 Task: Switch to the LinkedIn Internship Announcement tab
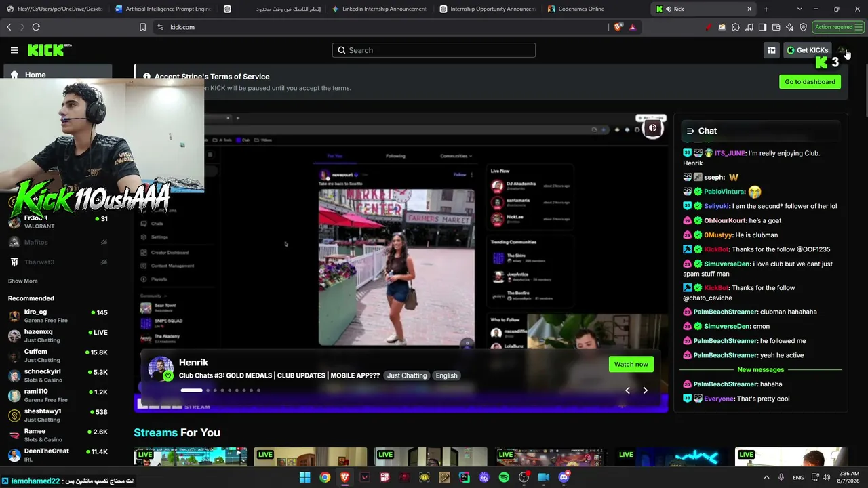378,9
